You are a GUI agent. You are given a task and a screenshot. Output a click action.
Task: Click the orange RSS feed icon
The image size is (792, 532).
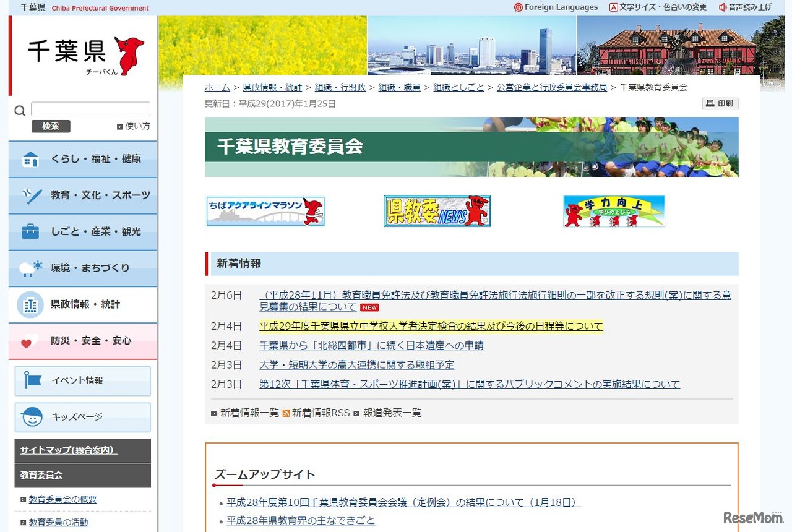tap(286, 413)
